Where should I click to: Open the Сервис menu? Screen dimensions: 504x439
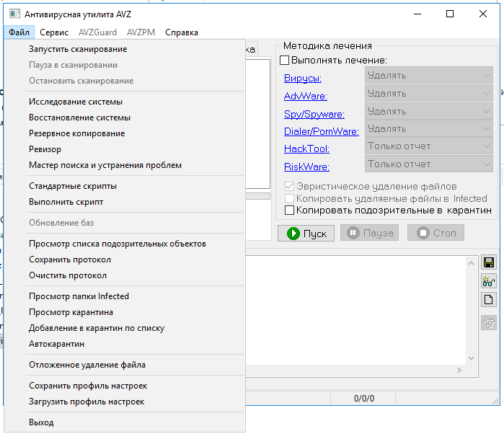click(54, 32)
